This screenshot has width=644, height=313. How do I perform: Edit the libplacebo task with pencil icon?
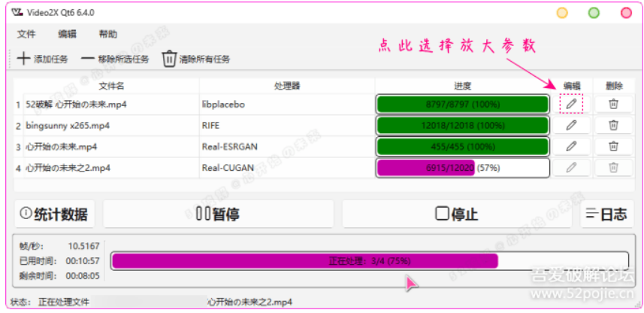click(x=571, y=104)
